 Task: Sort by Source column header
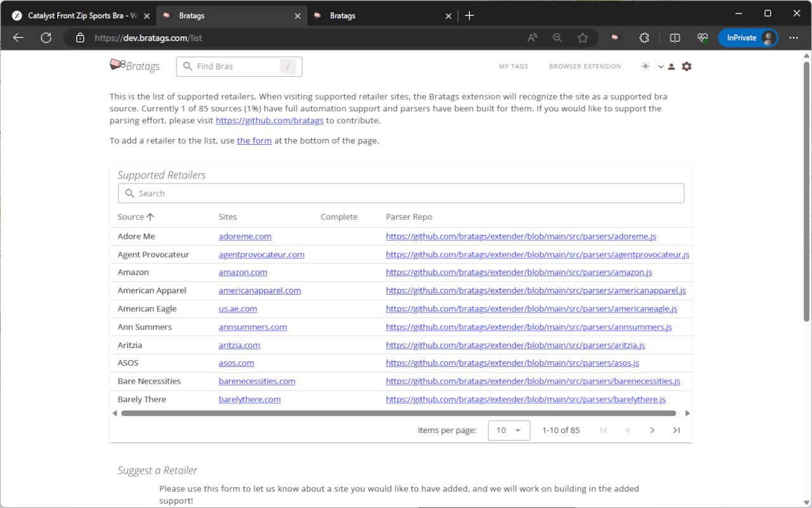pyautogui.click(x=136, y=217)
